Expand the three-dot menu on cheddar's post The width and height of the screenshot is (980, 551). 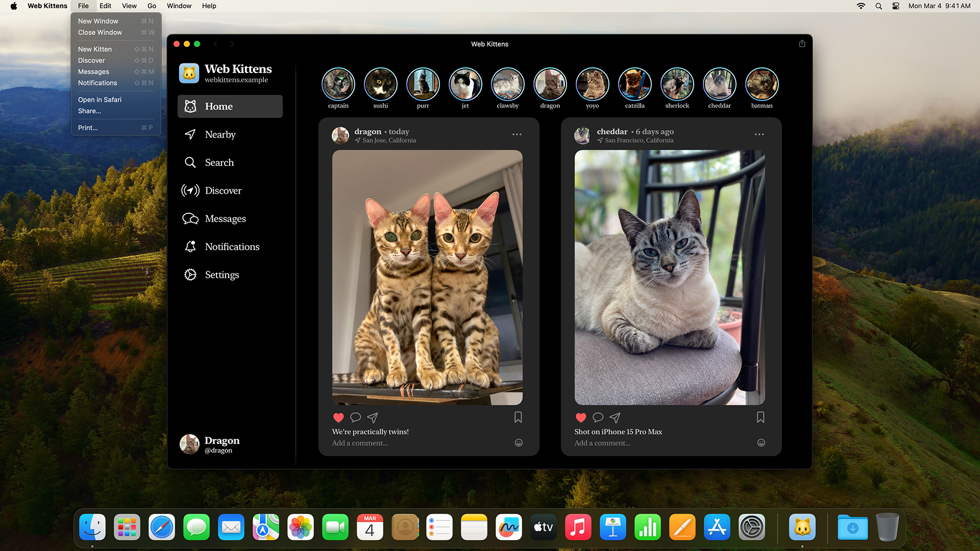pos(759,134)
